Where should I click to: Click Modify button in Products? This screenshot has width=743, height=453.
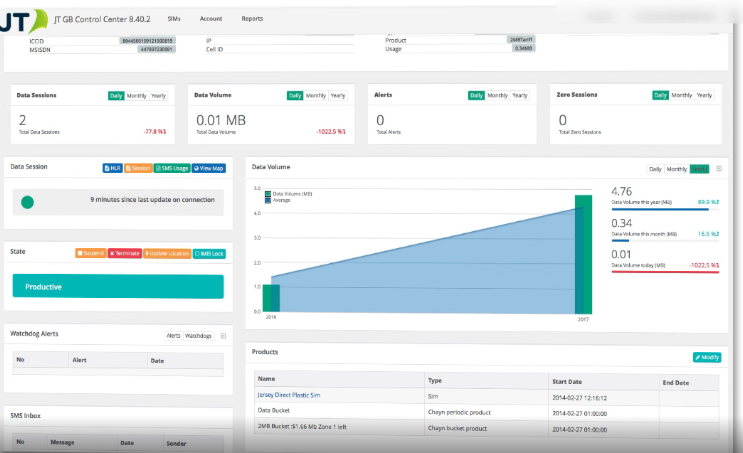(x=707, y=357)
